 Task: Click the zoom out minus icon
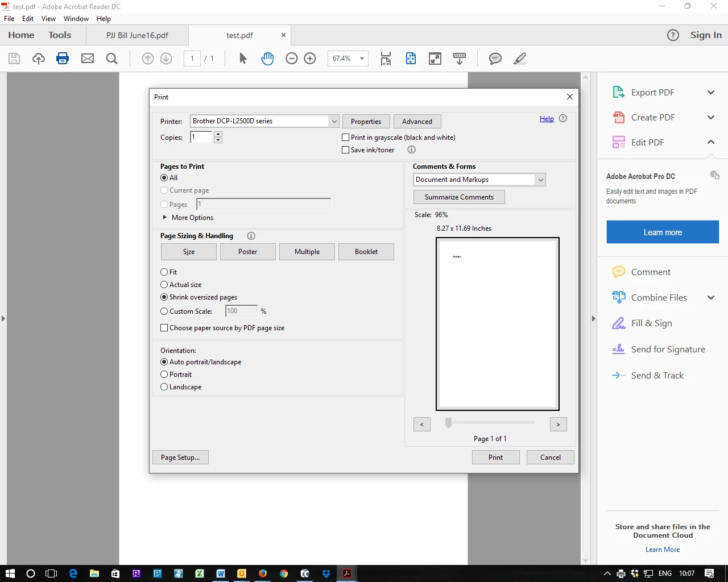point(292,59)
